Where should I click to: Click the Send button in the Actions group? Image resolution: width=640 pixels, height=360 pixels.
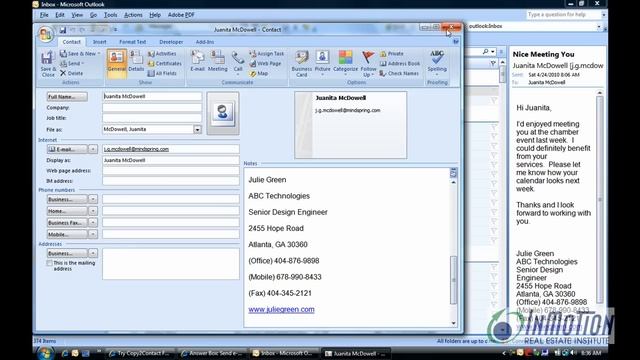tap(72, 63)
